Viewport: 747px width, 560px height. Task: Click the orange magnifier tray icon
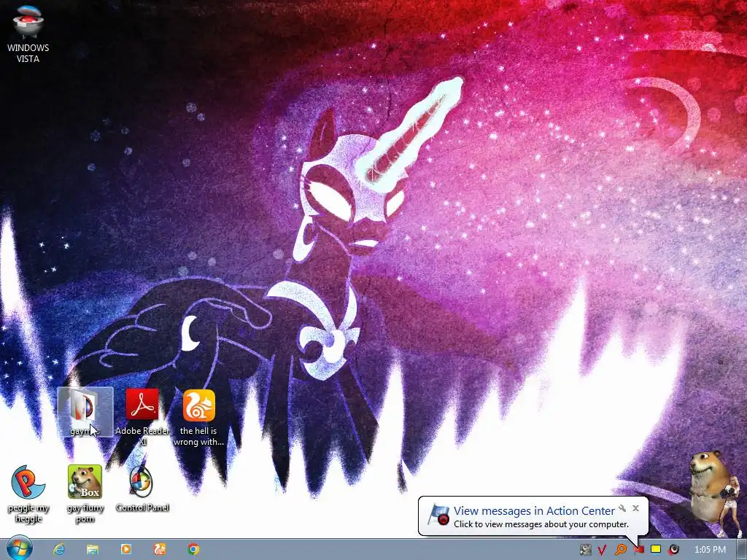coord(620,550)
